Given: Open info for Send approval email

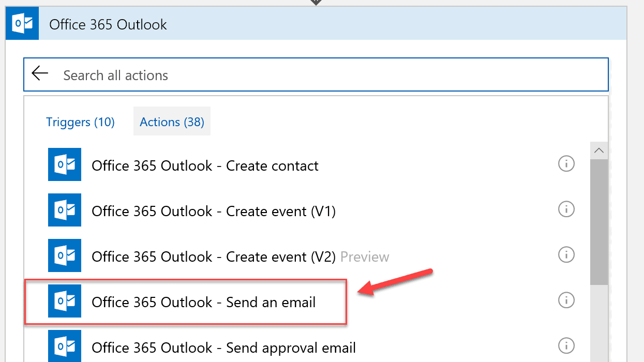Looking at the screenshot, I should click(x=566, y=346).
